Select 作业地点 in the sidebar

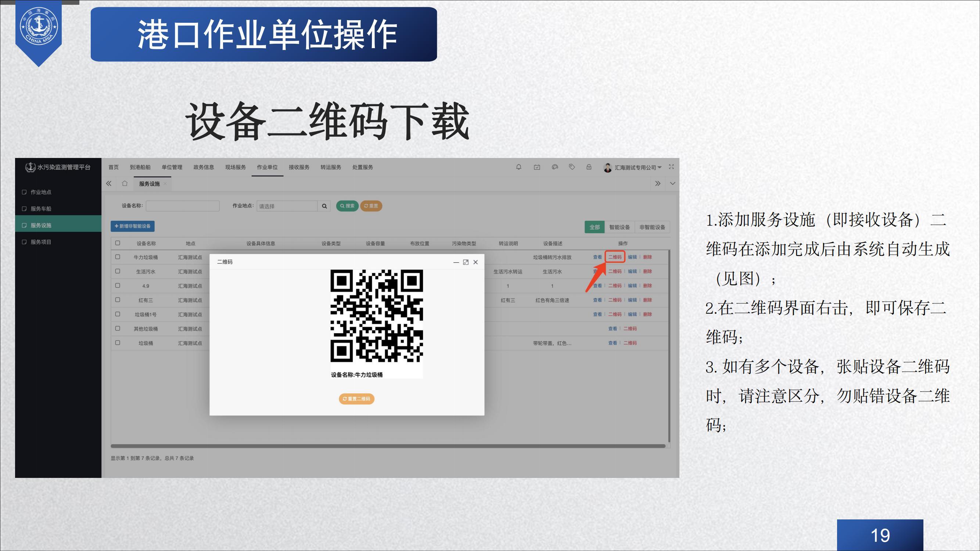coord(58,192)
